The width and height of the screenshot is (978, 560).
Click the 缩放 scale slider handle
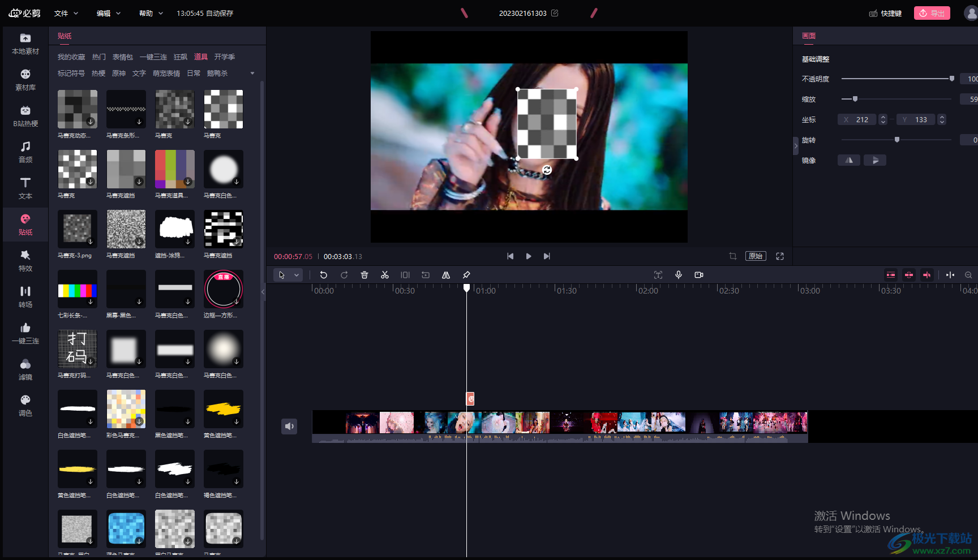855,99
